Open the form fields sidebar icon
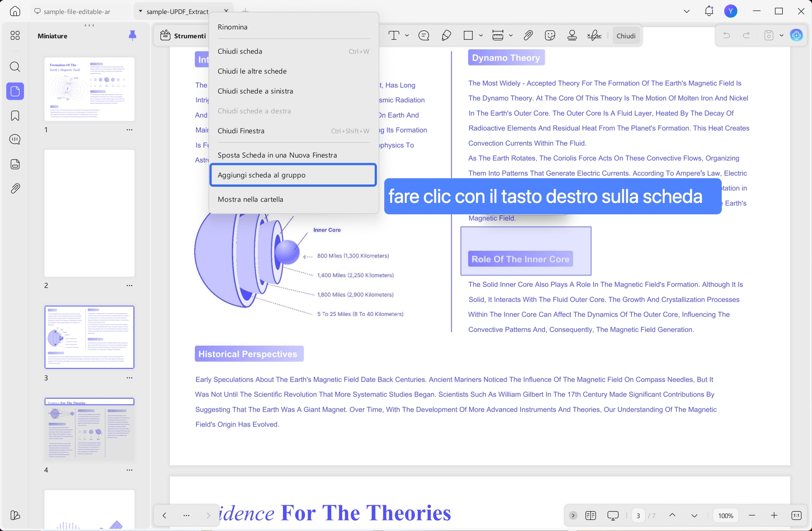 click(x=15, y=164)
